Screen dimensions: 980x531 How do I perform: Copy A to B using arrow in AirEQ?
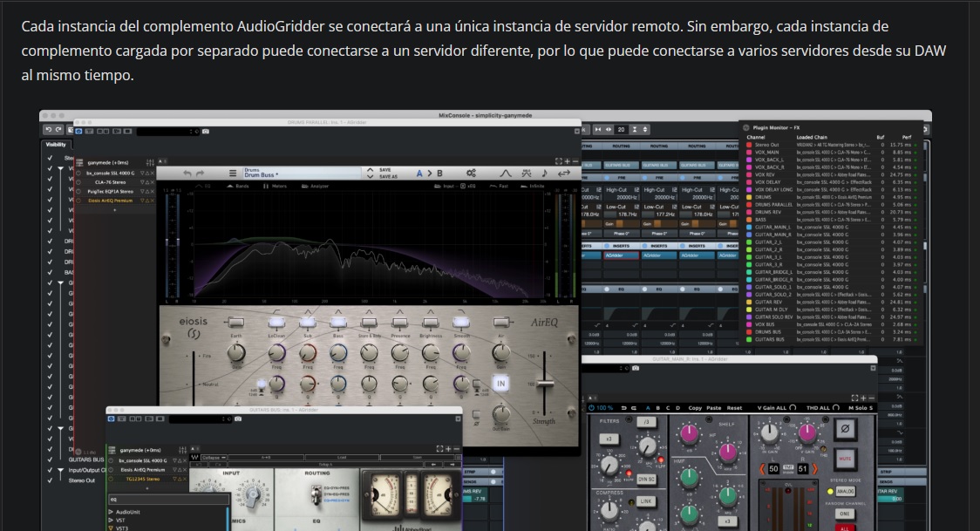pos(429,173)
